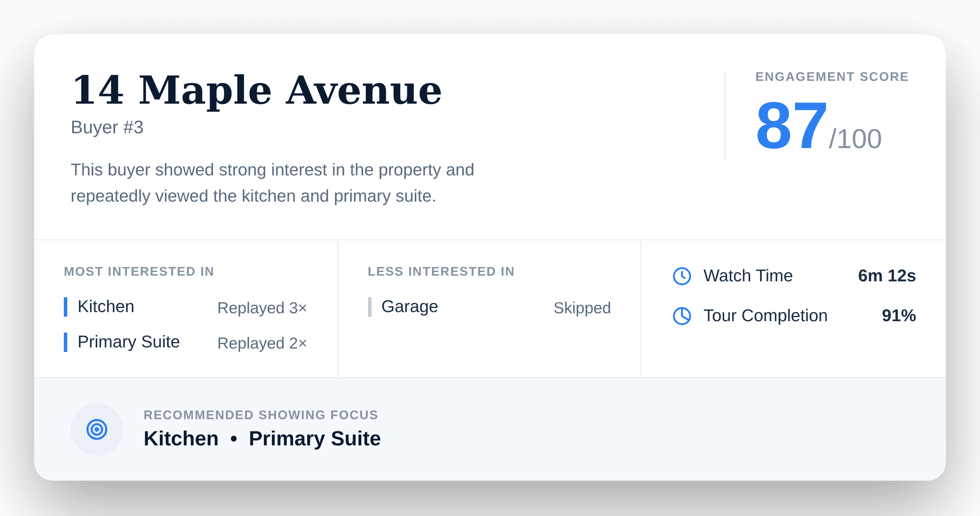Viewport: 980px width, 516px height.
Task: Click the Replayed 3× label
Action: [262, 308]
